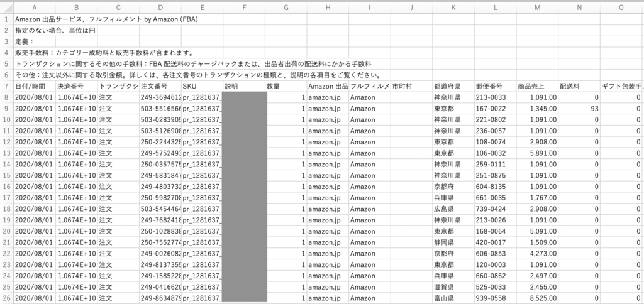The height and width of the screenshot is (304, 644).
Task: Click the '注文番号' header cell
Action: point(160,86)
